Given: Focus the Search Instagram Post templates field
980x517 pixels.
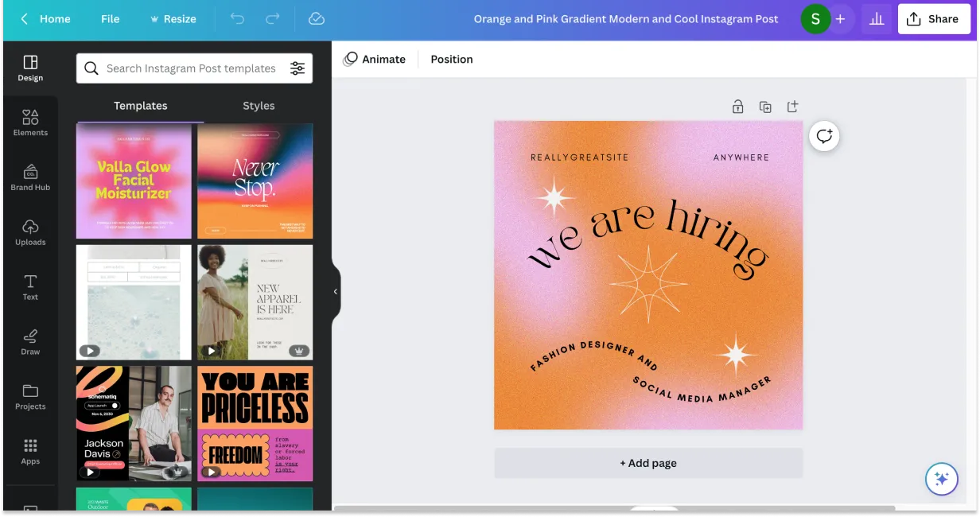Looking at the screenshot, I should point(194,68).
